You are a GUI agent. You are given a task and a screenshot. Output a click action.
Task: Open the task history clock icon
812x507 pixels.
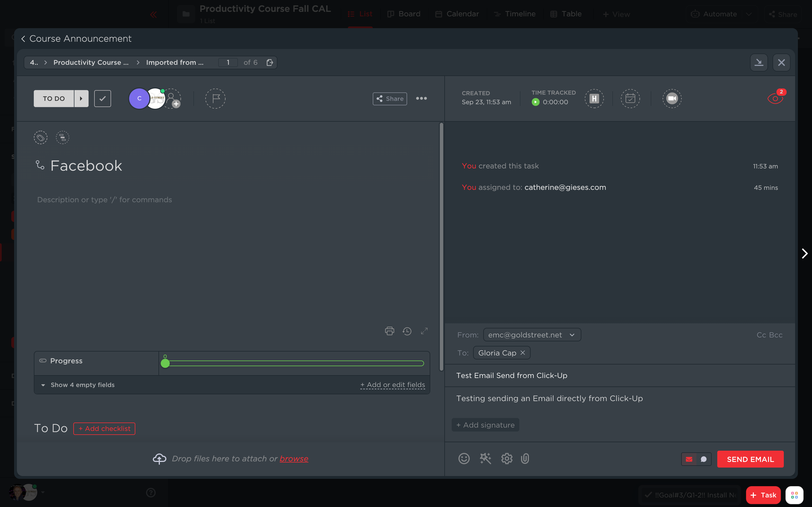(407, 331)
